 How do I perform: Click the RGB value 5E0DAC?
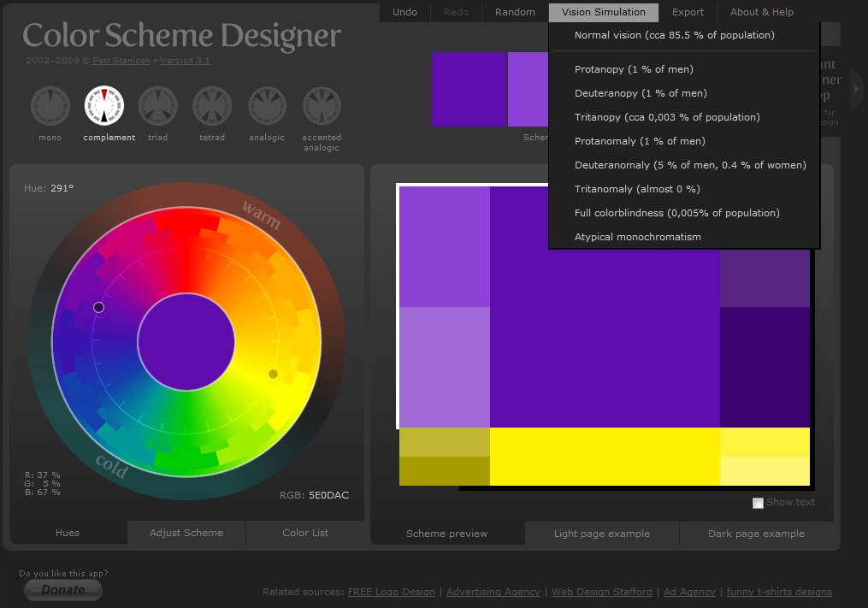pyautogui.click(x=328, y=495)
